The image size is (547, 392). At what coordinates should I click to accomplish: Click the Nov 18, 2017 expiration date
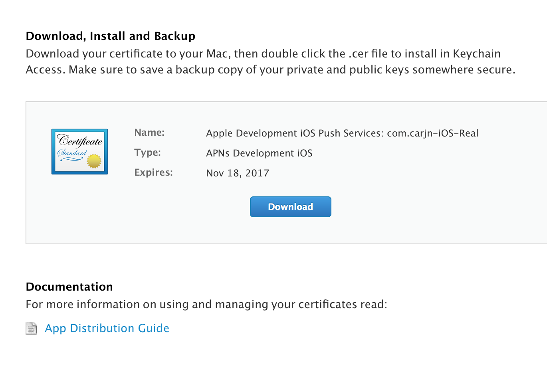(x=238, y=173)
